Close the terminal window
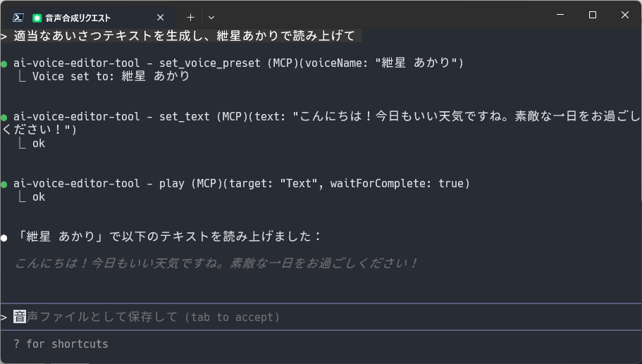642x364 pixels. [625, 15]
